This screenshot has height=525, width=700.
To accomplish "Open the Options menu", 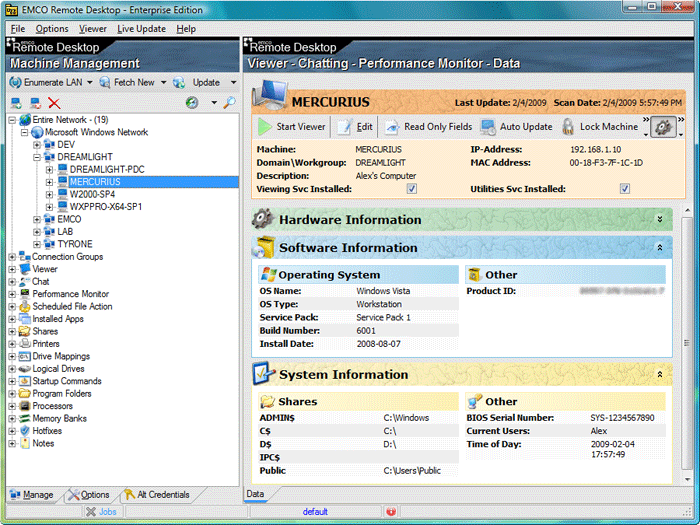I will (x=52, y=29).
